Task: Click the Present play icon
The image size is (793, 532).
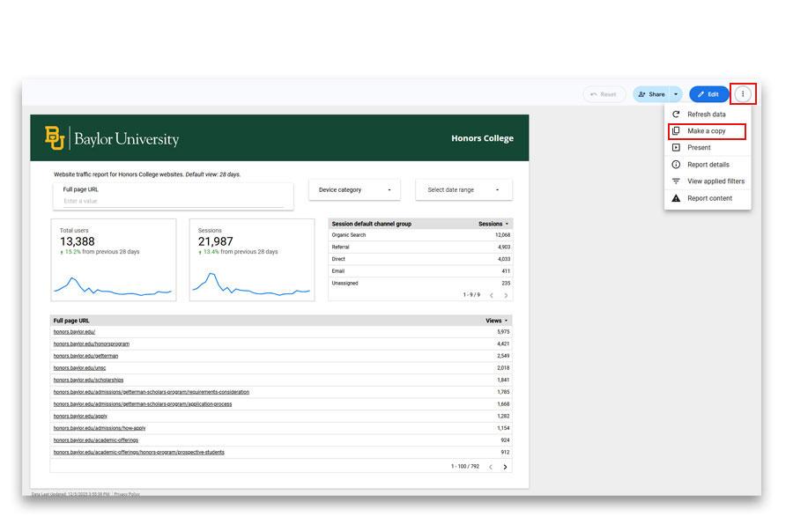Action: [676, 148]
